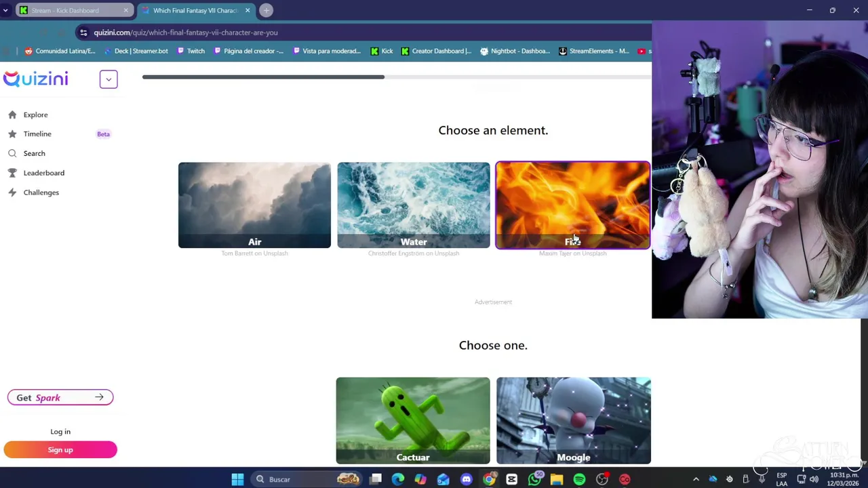The height and width of the screenshot is (488, 868).
Task: Open the clock and date in the taskbar
Action: (844, 479)
